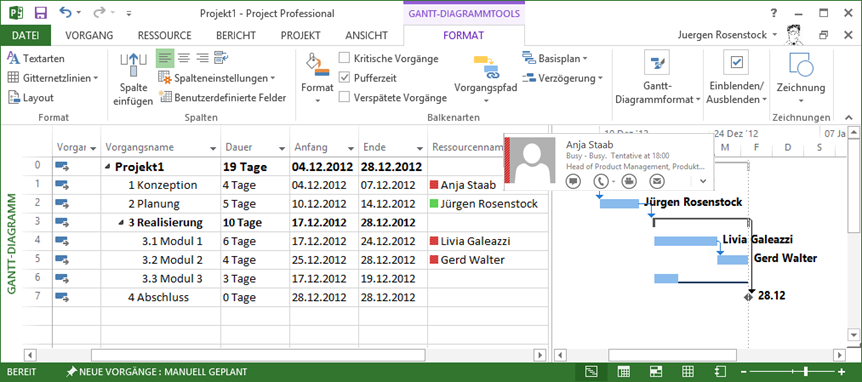Click Gerd Walter's Gantt bar
The image size is (862, 382).
click(x=732, y=259)
